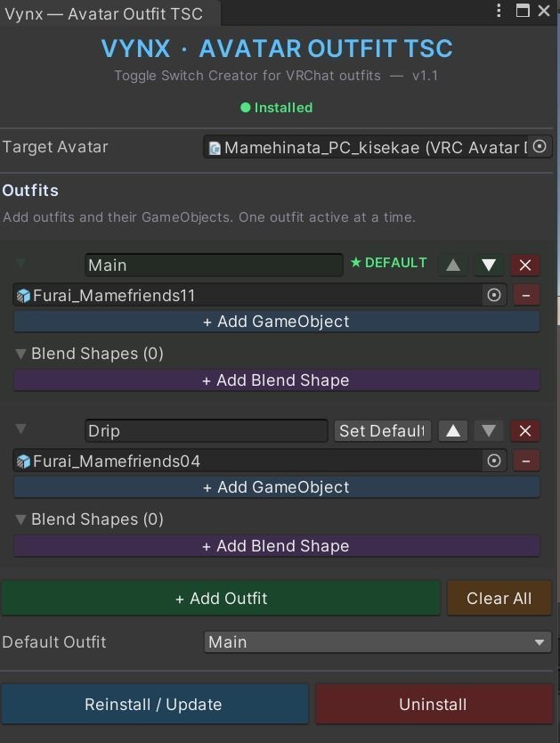Screen dimensions: 560x743
Task: Open the object picker for Furai_Mamefriends04
Action: click(494, 461)
